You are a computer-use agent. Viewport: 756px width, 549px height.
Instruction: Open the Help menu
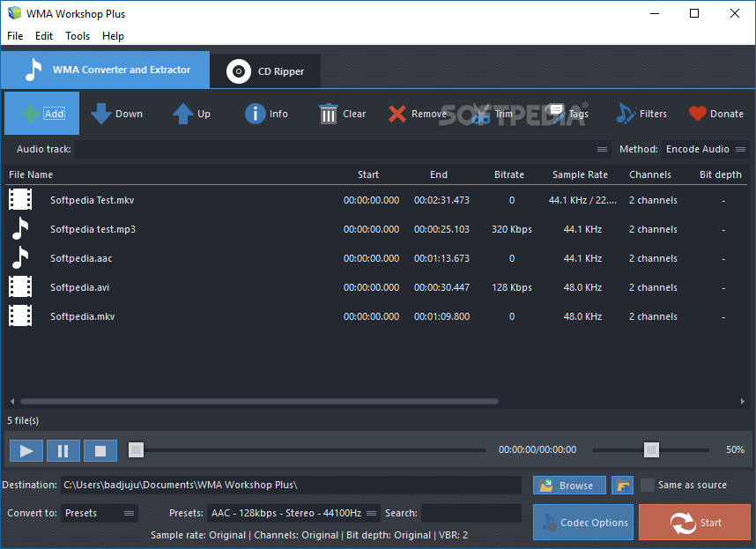[113, 35]
